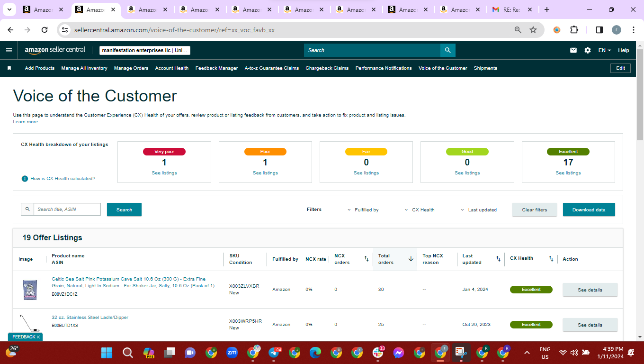Open the Shipments page
Image resolution: width=644 pixels, height=364 pixels.
(485, 68)
